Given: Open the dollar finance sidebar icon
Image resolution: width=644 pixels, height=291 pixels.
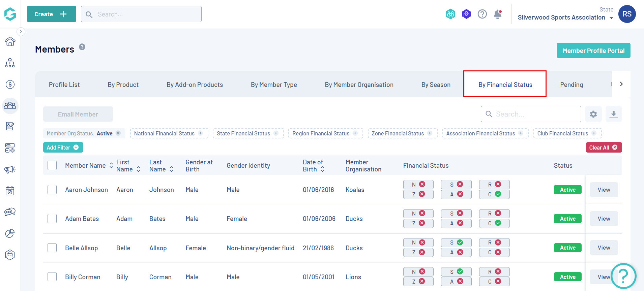Looking at the screenshot, I should 10,84.
